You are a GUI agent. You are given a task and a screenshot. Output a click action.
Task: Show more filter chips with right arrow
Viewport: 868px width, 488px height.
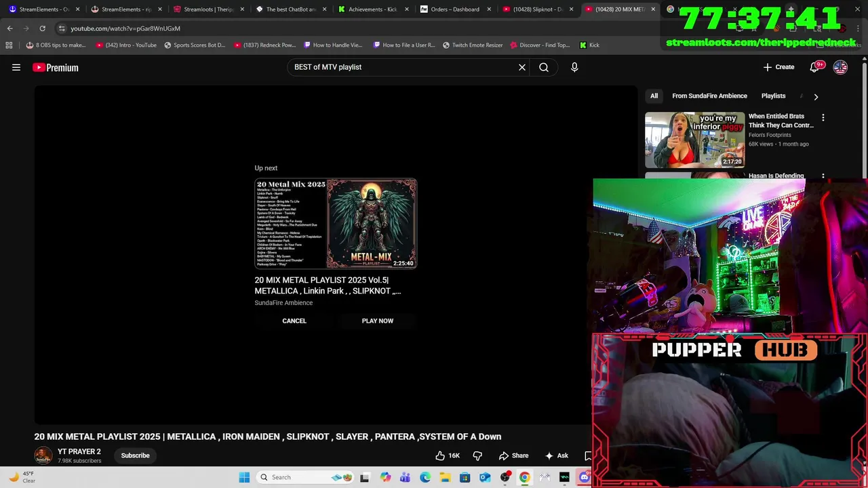click(x=816, y=96)
